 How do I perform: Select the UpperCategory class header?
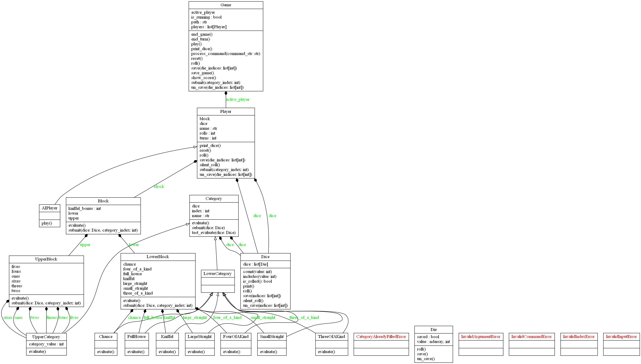click(x=46, y=337)
